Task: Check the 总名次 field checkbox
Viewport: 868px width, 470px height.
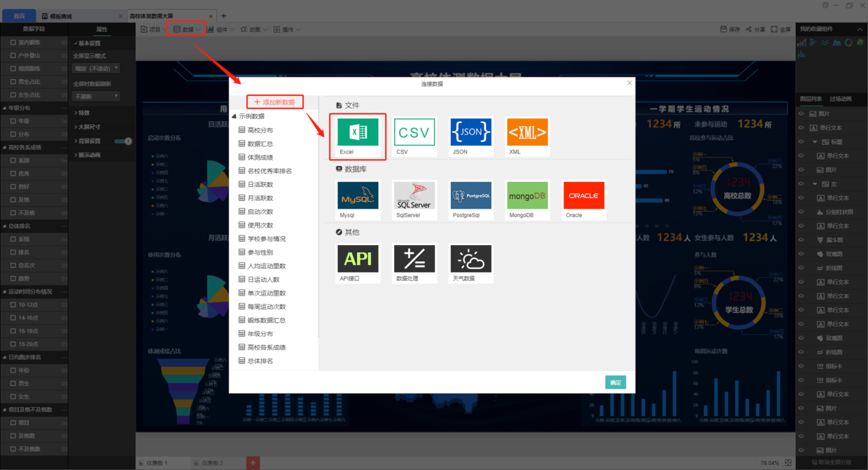Action: coord(13,265)
